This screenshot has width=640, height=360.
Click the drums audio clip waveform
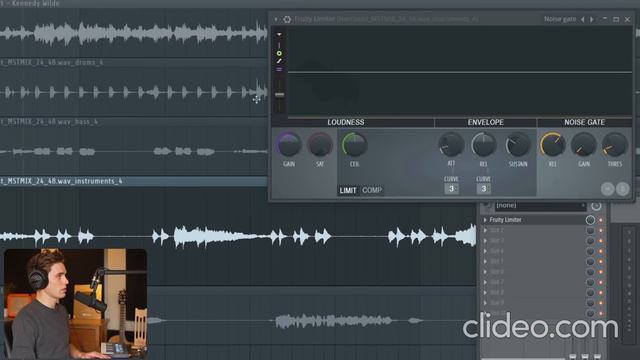point(134,93)
